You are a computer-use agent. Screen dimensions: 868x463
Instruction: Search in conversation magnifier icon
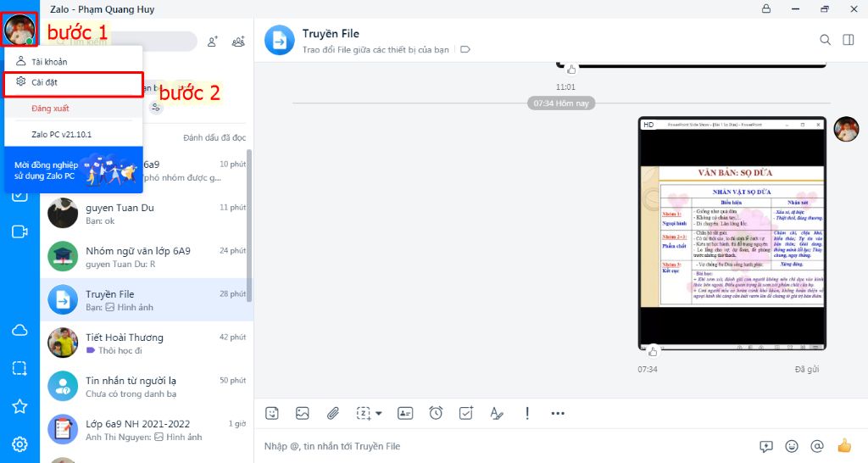(825, 40)
